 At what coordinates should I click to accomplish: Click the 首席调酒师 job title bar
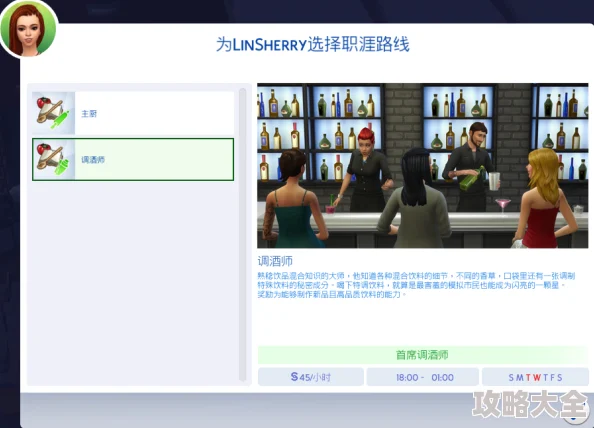coord(423,355)
